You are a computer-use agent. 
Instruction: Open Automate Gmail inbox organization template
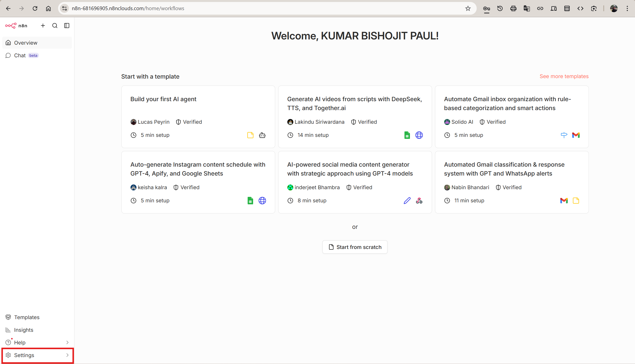pyautogui.click(x=512, y=117)
